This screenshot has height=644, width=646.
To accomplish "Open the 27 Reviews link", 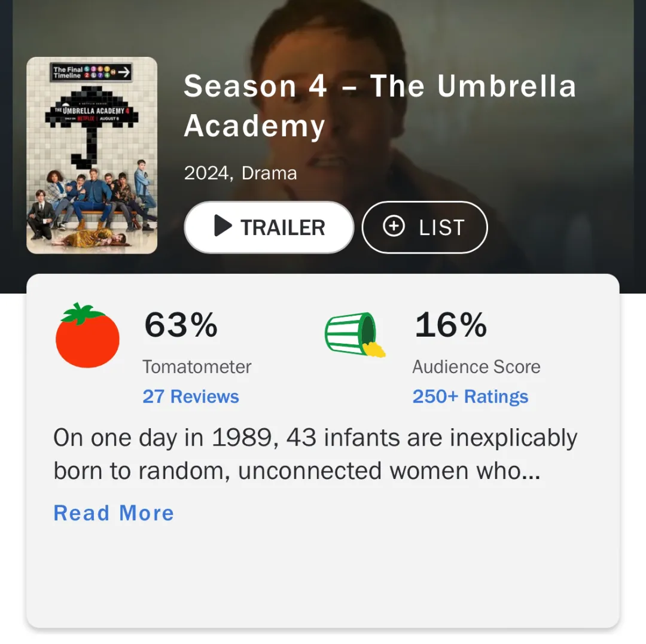I will point(191,396).
